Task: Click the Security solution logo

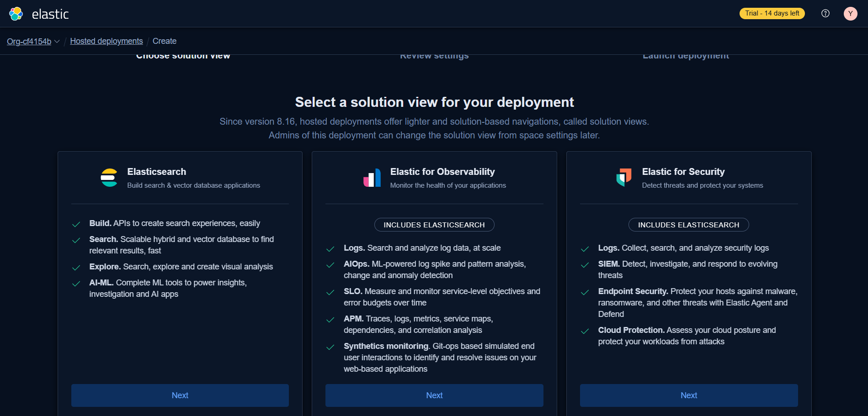Action: tap(624, 178)
